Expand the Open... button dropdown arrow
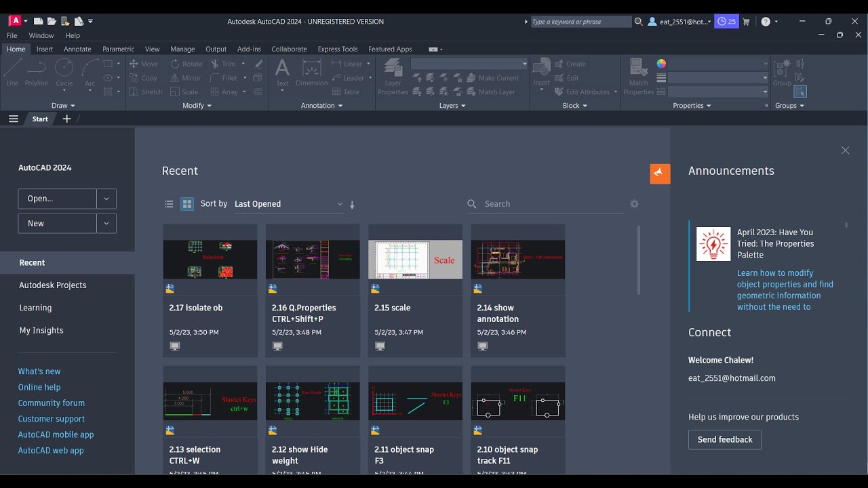This screenshot has width=868, height=488. point(106,199)
